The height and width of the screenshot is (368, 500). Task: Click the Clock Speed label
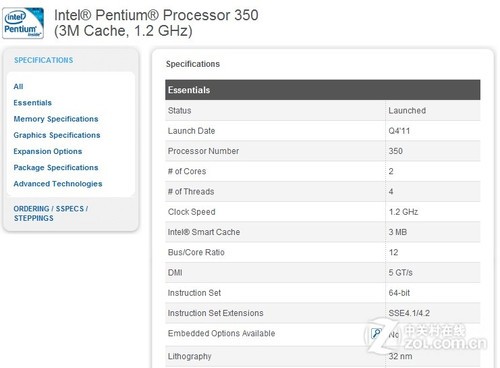click(192, 212)
